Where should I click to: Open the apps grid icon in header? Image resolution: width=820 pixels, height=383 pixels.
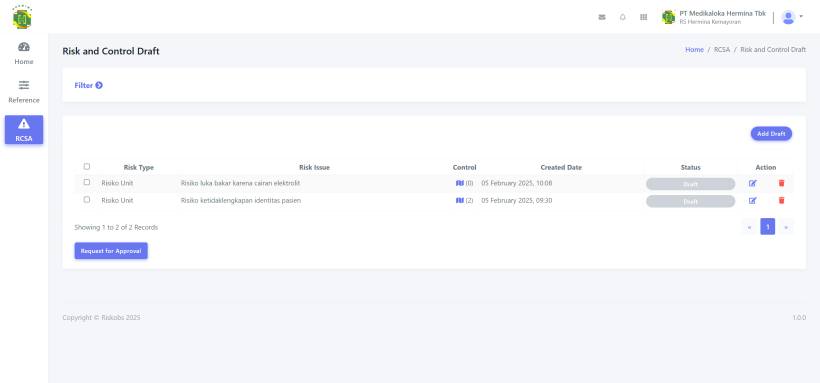pos(643,17)
